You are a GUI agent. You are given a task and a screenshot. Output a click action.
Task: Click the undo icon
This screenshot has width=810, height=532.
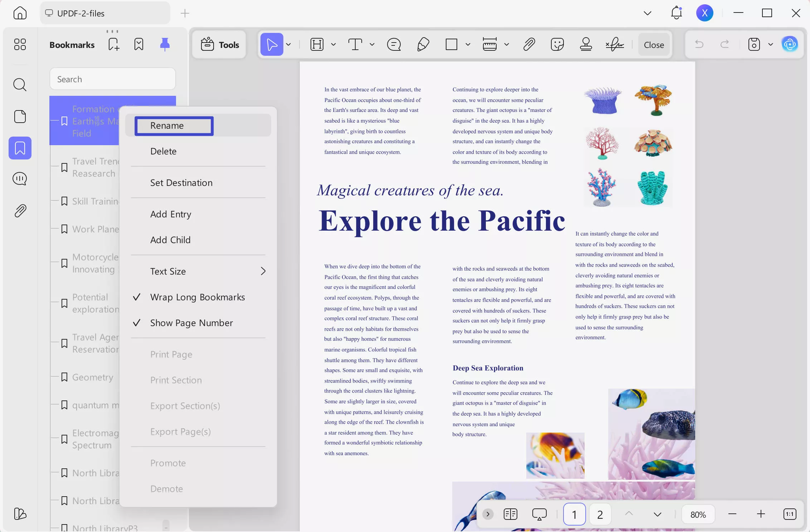tap(698, 44)
